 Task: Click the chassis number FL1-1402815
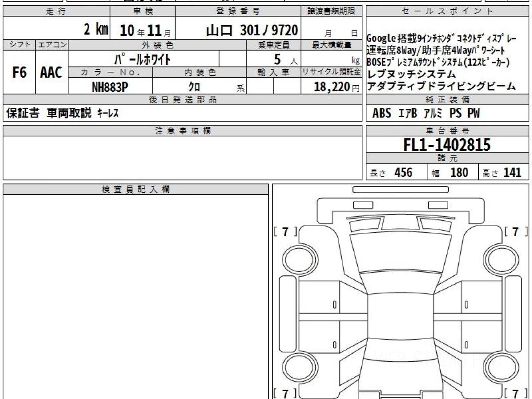(447, 145)
